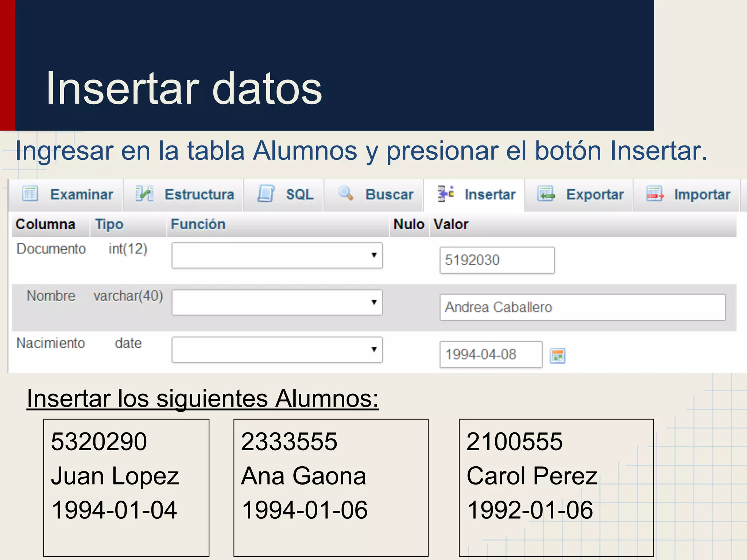Image resolution: width=747 pixels, height=560 pixels.
Task: Click the Tipo column header
Action: click(x=109, y=225)
